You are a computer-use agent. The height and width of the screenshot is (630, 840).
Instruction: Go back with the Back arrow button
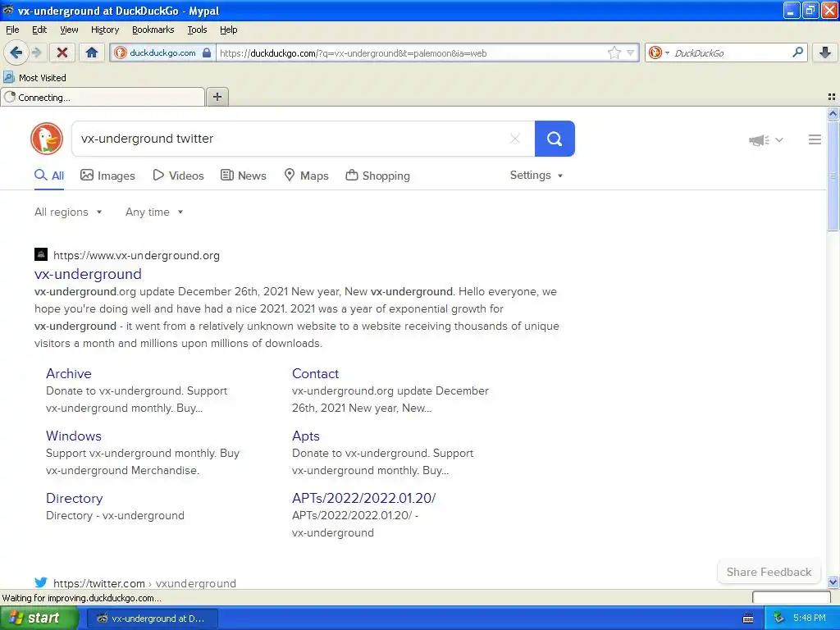click(x=16, y=52)
